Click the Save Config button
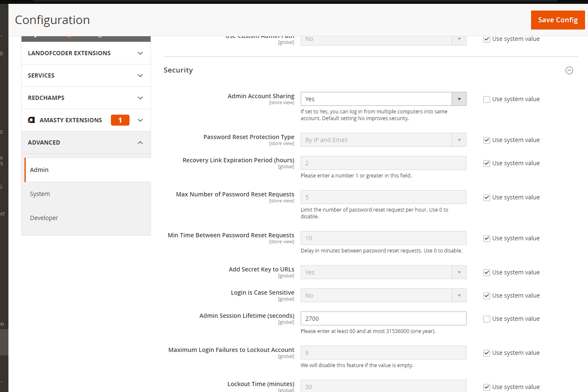Viewport: 588px width, 392px height. pos(558,20)
